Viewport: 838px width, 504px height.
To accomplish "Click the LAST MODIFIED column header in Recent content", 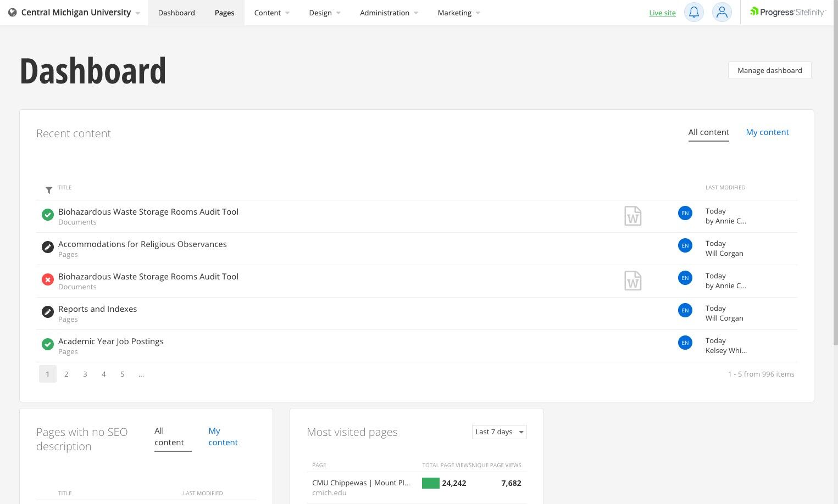I will click(725, 188).
